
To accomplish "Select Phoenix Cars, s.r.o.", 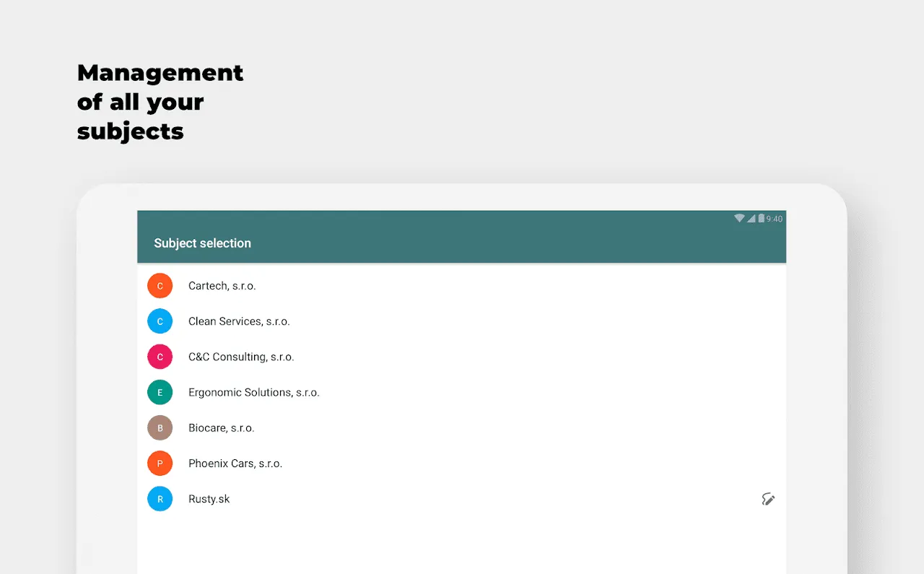I will 461,464.
